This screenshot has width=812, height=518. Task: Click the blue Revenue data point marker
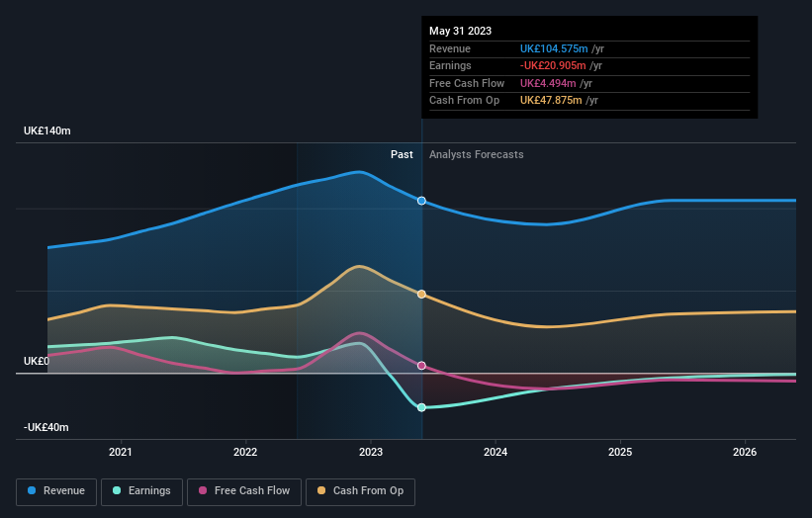[421, 201]
